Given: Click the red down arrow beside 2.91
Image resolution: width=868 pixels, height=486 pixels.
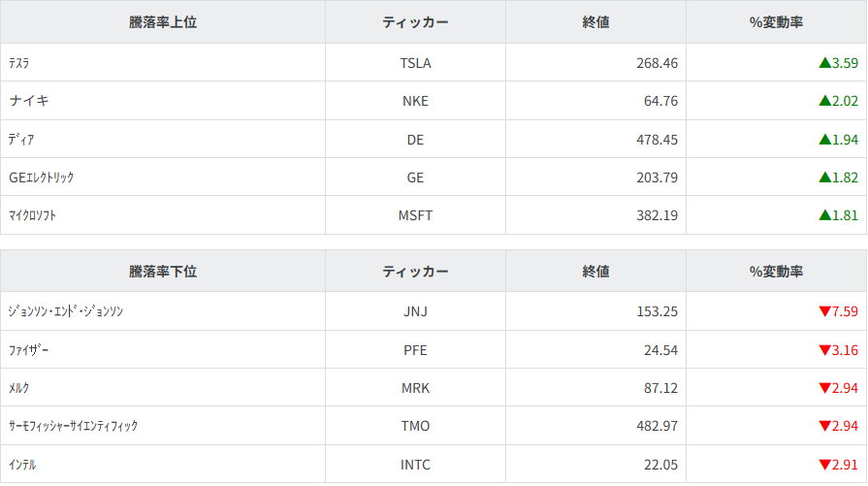Looking at the screenshot, I should (x=824, y=465).
